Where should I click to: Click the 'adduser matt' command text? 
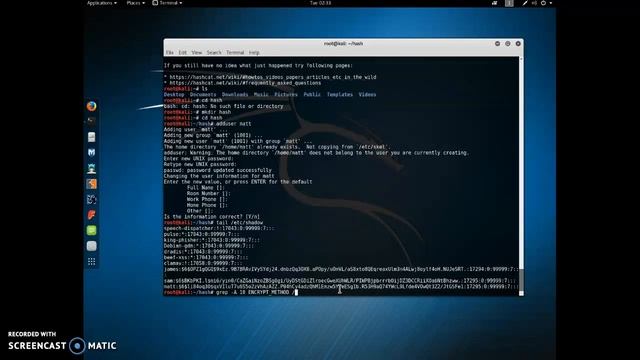coord(233,124)
